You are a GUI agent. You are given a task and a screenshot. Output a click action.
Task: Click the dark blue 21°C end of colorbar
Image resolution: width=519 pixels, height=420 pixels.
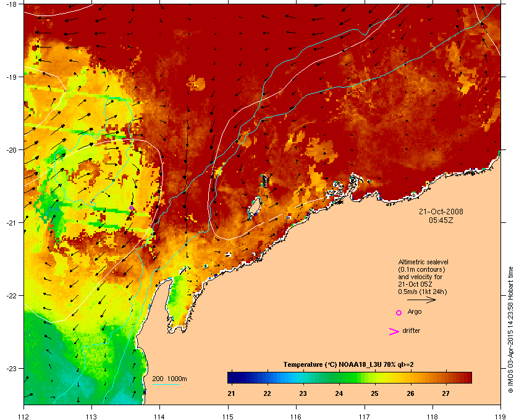point(232,377)
